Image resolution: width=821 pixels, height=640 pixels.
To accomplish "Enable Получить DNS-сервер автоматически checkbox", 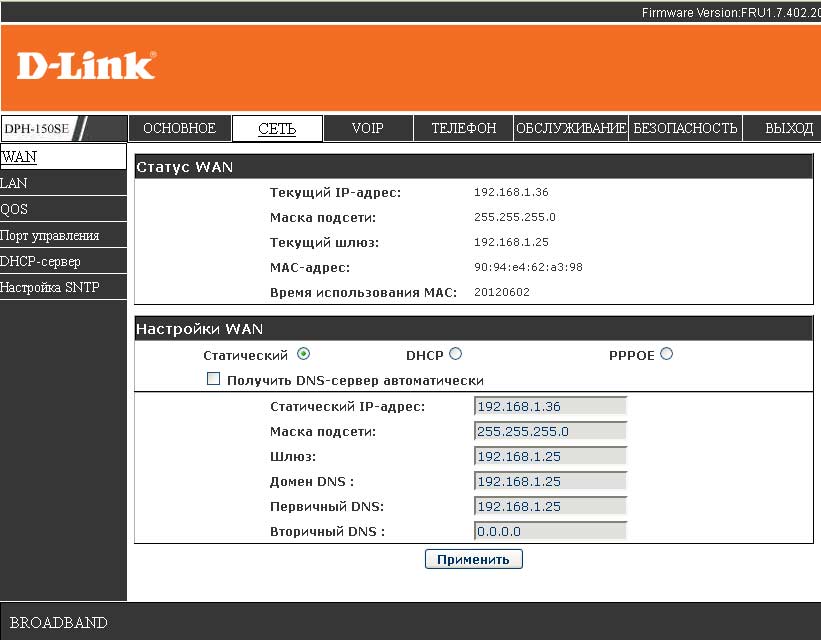I will click(213, 380).
